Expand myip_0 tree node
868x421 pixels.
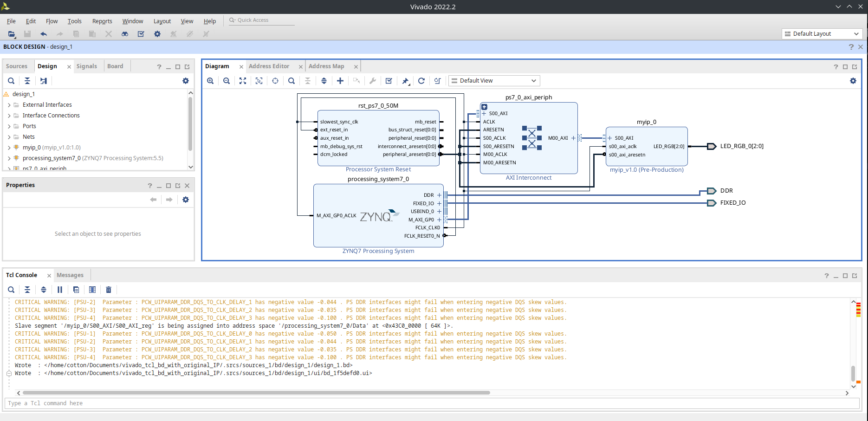[9, 148]
